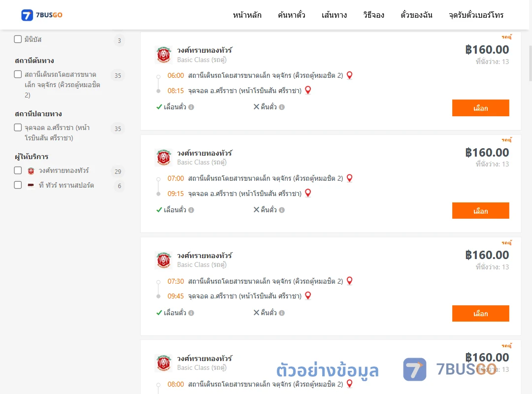This screenshot has height=394, width=532.
Task: Click ฿160.00 price on 07:00 trip
Action: (487, 153)
